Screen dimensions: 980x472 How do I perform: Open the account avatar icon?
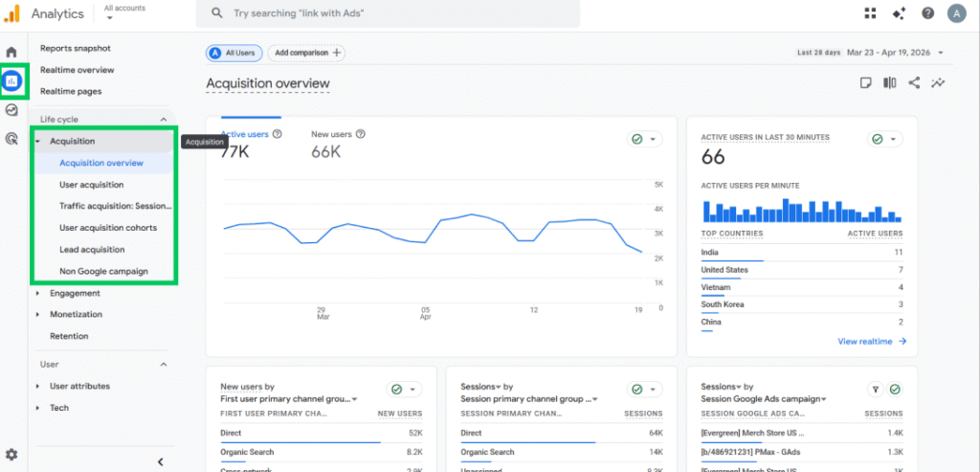(x=957, y=13)
